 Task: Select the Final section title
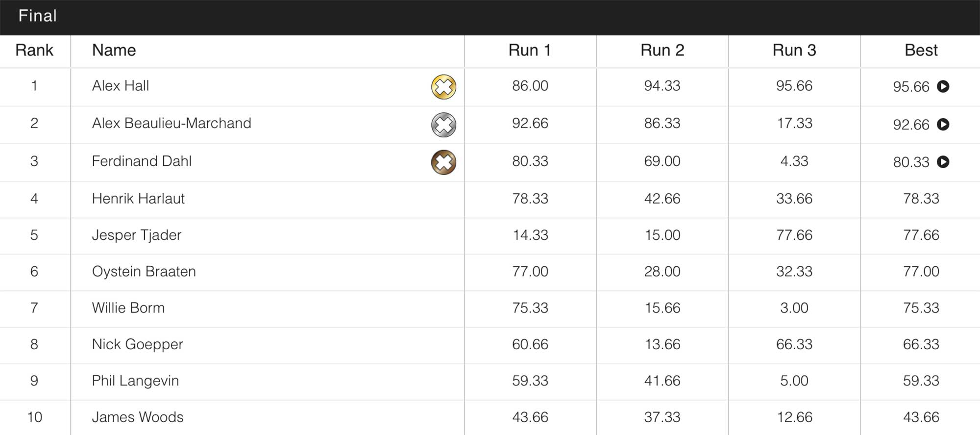pyautogui.click(x=37, y=16)
